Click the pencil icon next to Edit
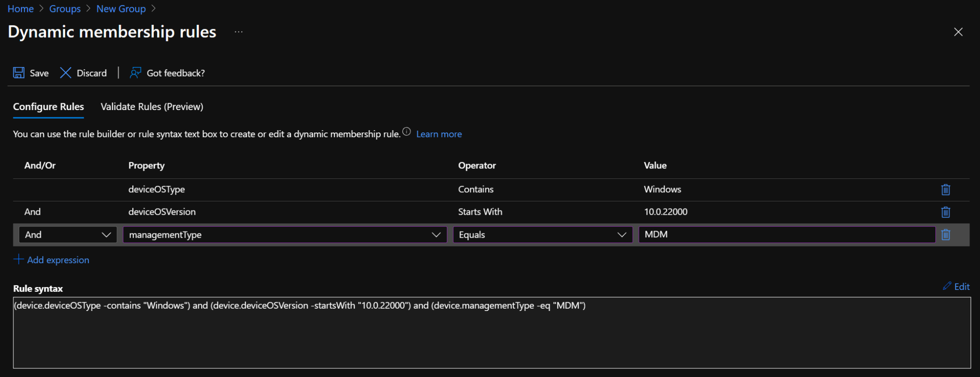980x377 pixels. coord(947,286)
